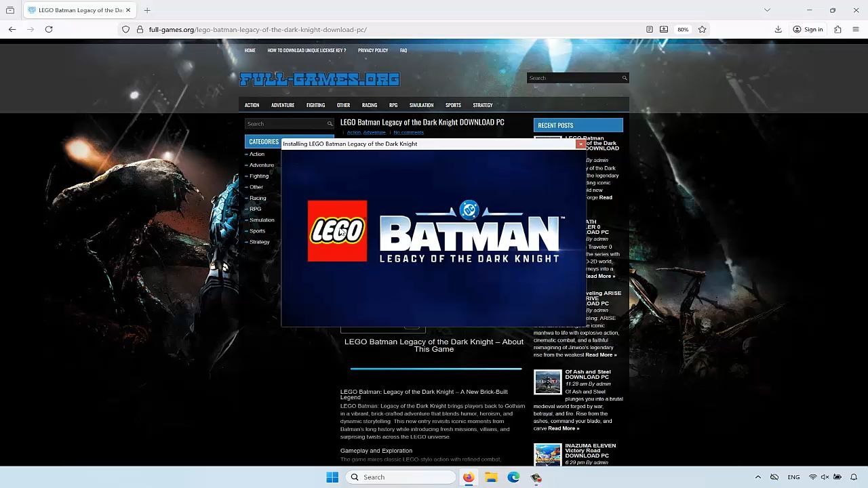Click the Of Ash and Steel thumbnail
The width and height of the screenshot is (868, 488).
(547, 382)
